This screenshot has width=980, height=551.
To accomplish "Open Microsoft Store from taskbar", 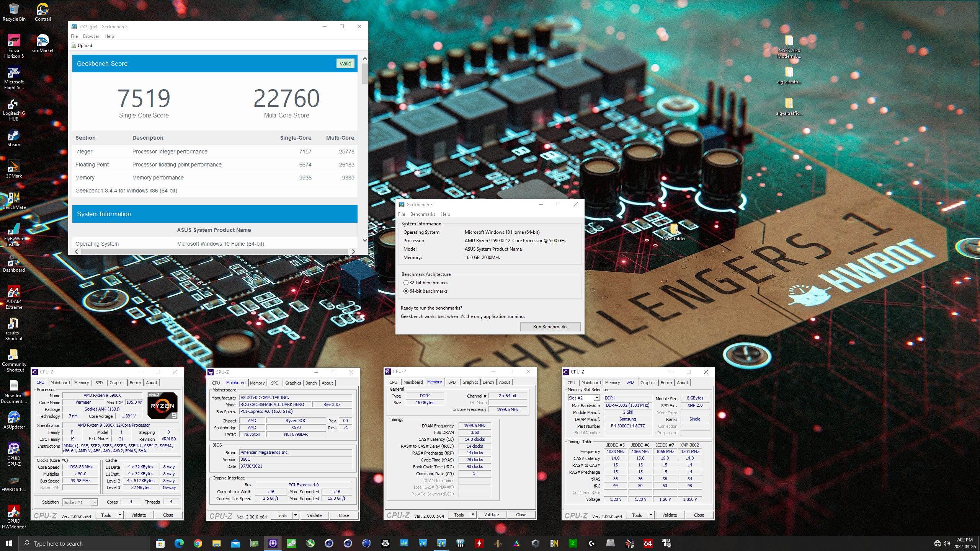I will 160,543.
